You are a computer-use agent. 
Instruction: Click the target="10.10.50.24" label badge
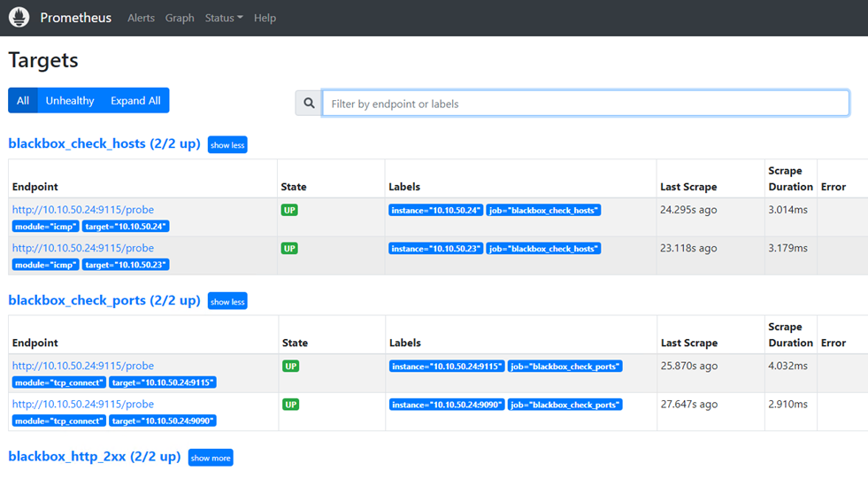click(x=126, y=226)
